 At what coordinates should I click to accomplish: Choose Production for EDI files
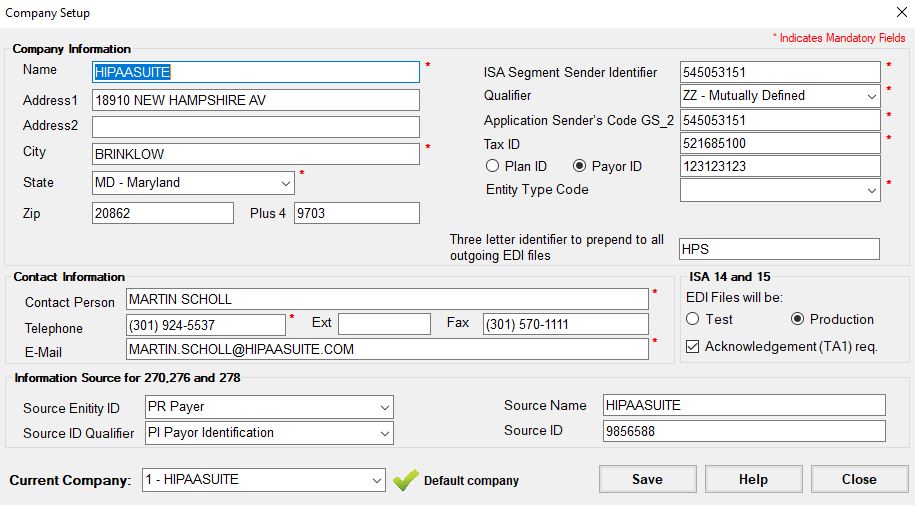[x=797, y=319]
